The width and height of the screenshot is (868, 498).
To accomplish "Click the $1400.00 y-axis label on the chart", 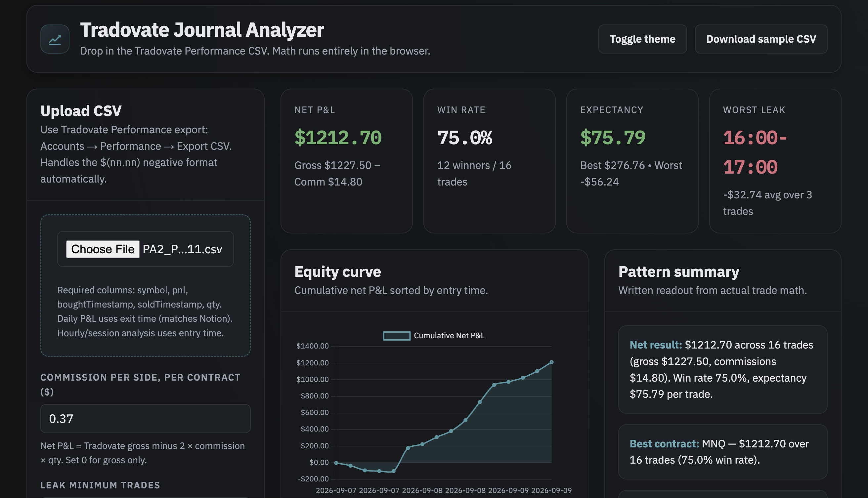I will click(312, 346).
